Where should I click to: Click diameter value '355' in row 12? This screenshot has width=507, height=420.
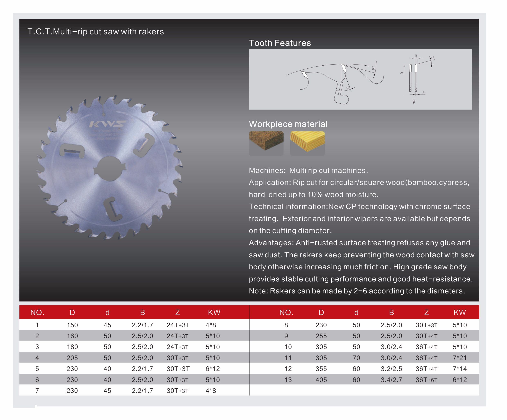pos(321,369)
